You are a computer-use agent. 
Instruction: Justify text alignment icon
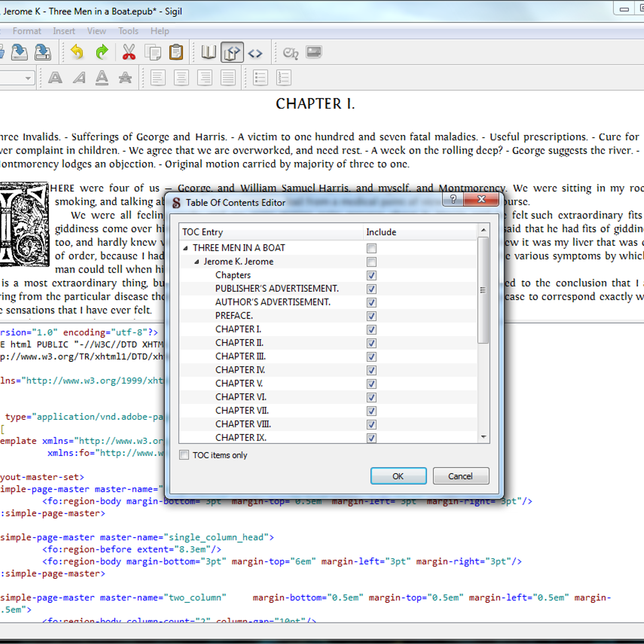click(228, 77)
